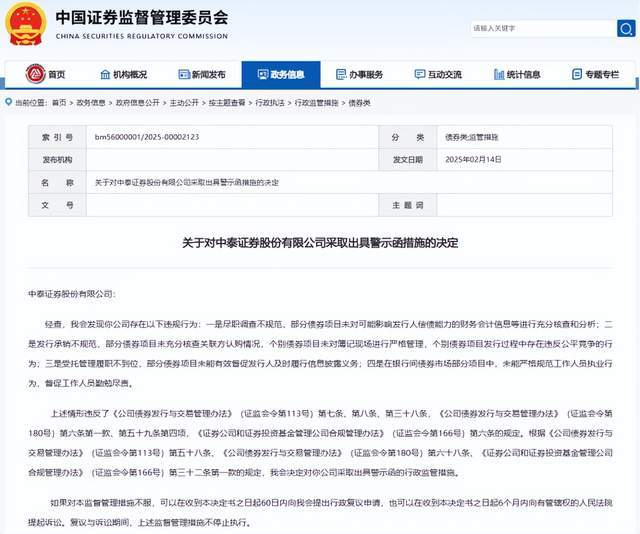Click the blue search magnifier button
Image resolution: width=640 pixels, height=534 pixels.
point(626,28)
